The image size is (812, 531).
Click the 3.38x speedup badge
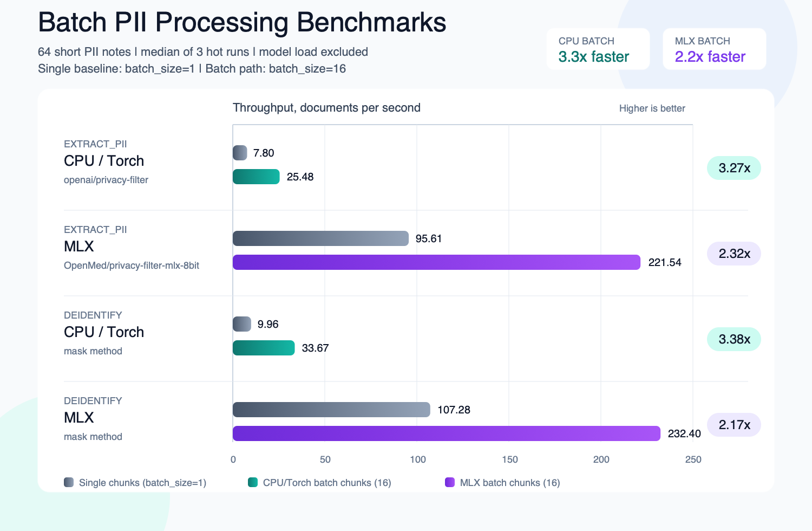point(734,339)
